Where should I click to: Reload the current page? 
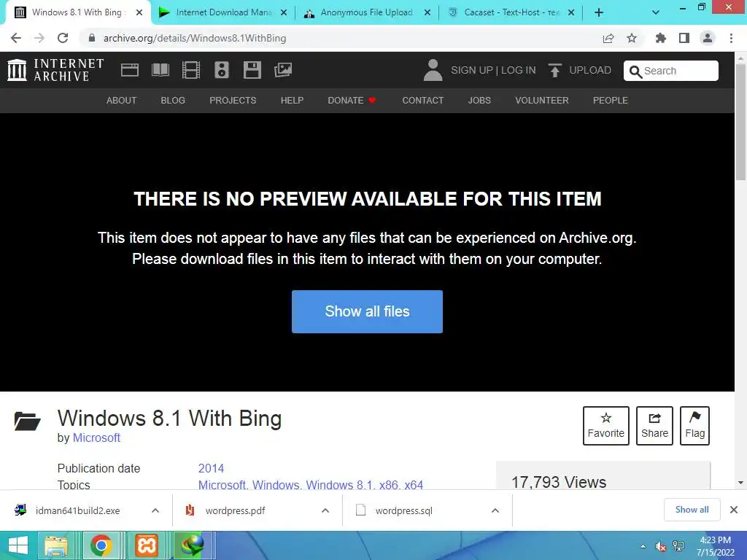point(63,38)
